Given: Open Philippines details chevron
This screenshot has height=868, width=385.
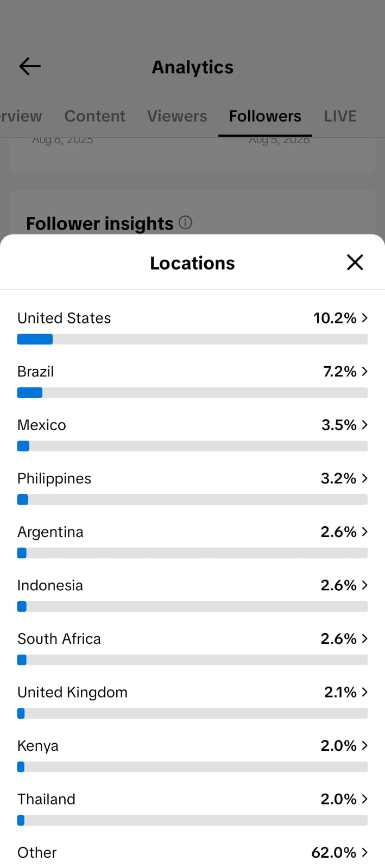Looking at the screenshot, I should coord(365,478).
